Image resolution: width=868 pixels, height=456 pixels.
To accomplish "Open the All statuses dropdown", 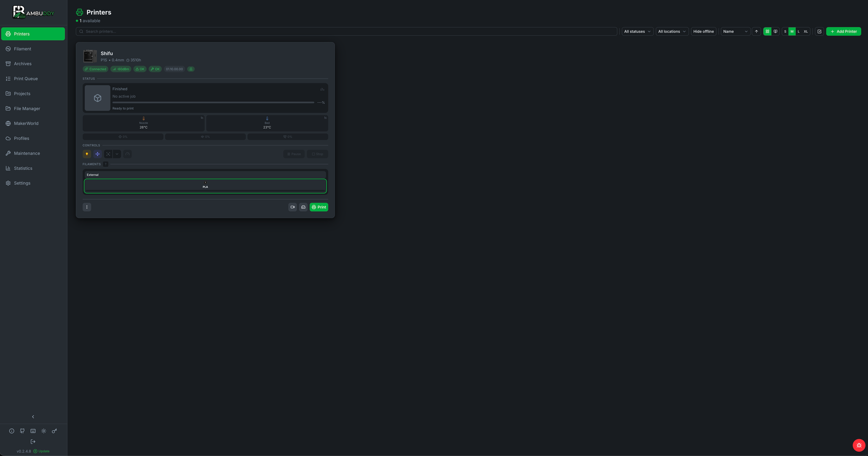I will [x=637, y=32].
